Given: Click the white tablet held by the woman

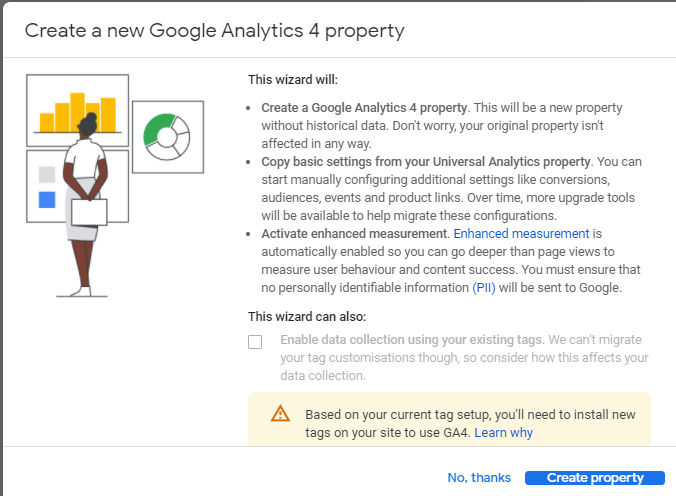Looking at the screenshot, I should tap(89, 212).
